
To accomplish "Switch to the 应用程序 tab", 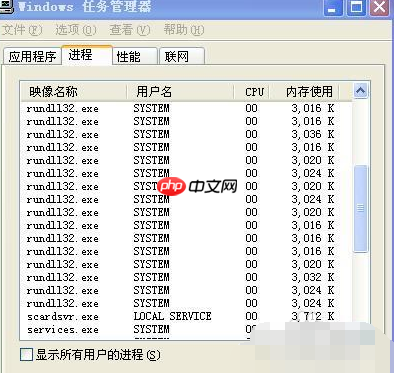I will [x=32, y=56].
